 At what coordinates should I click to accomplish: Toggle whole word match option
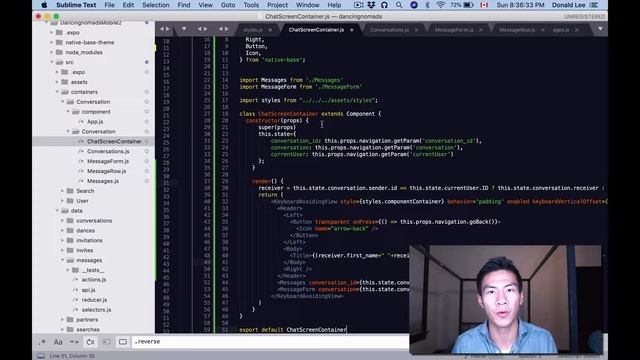[x=74, y=342]
